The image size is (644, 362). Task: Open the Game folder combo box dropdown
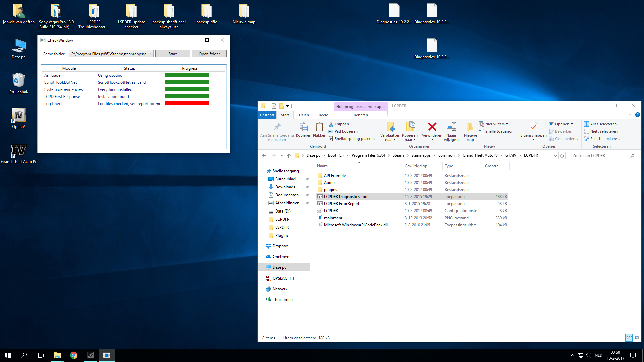coord(150,54)
